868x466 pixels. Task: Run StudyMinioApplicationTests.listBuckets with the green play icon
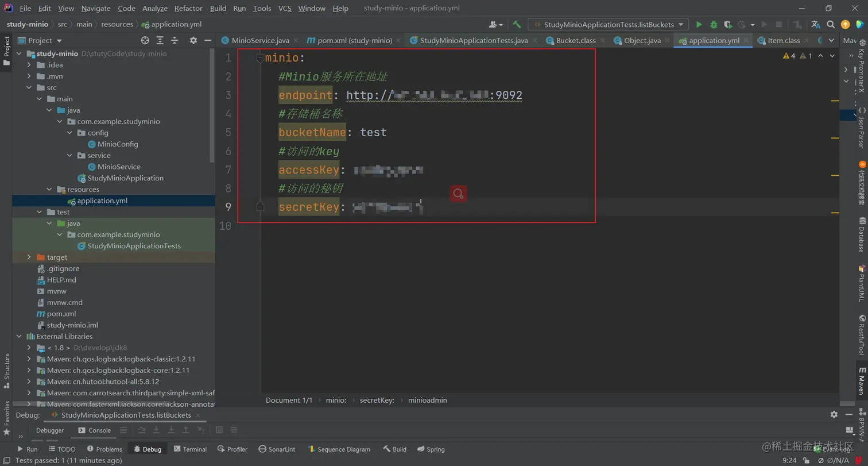(699, 25)
